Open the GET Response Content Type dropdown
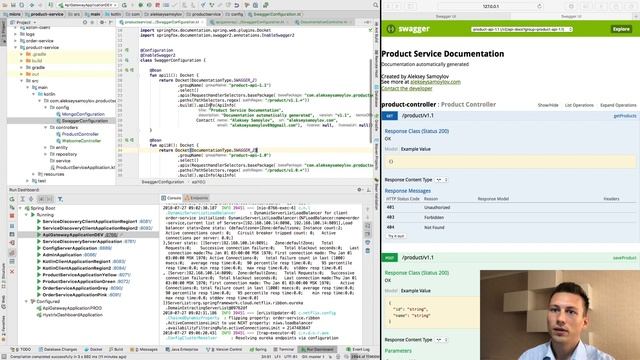 (441, 180)
